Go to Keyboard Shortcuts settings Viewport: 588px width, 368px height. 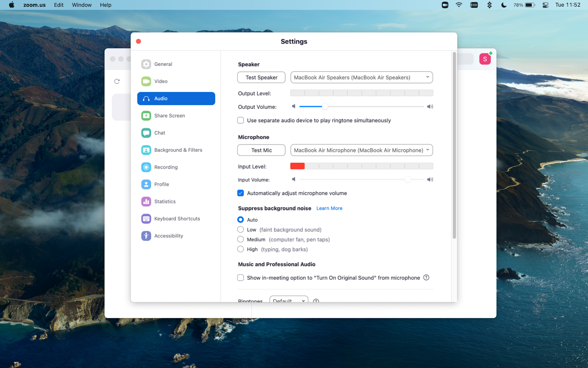pyautogui.click(x=176, y=219)
